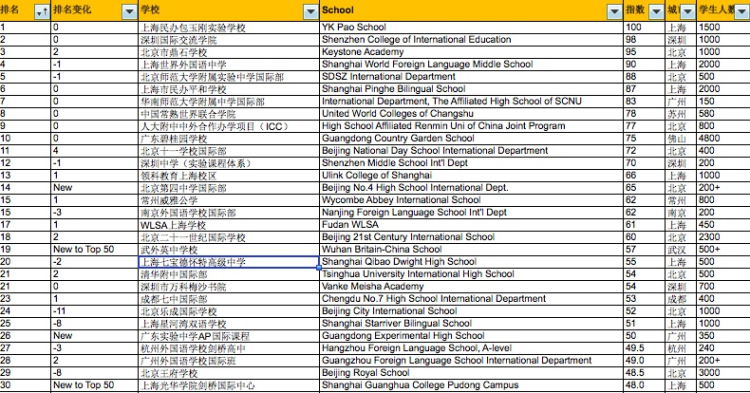
Task: Select Shanghai World Foreign Language Middle School
Action: coord(472,65)
